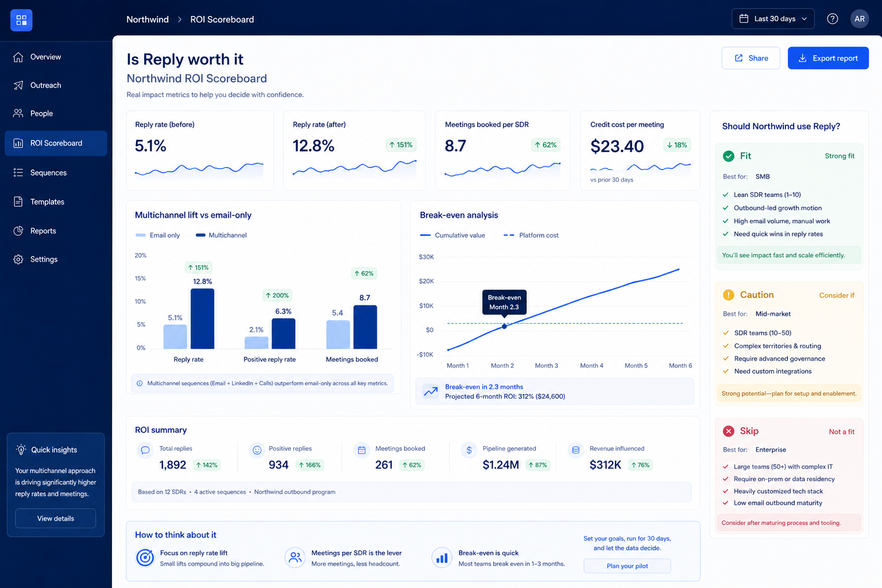Click the app logo grid icon

coord(21,20)
